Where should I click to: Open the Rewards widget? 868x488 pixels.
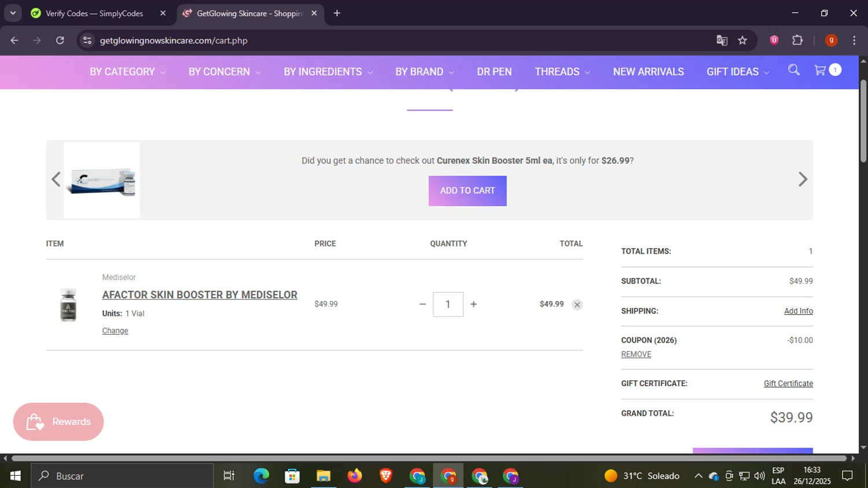(58, 421)
